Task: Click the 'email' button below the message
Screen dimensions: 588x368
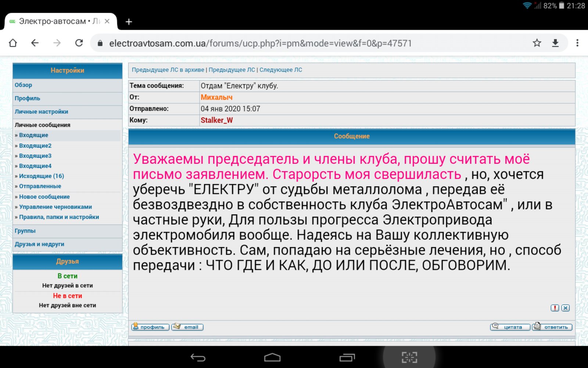Action: (187, 327)
